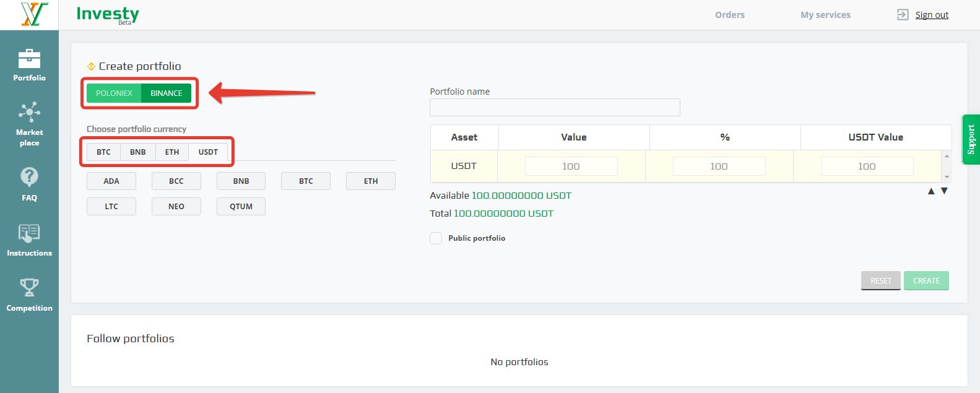Click Asset column header

click(464, 137)
